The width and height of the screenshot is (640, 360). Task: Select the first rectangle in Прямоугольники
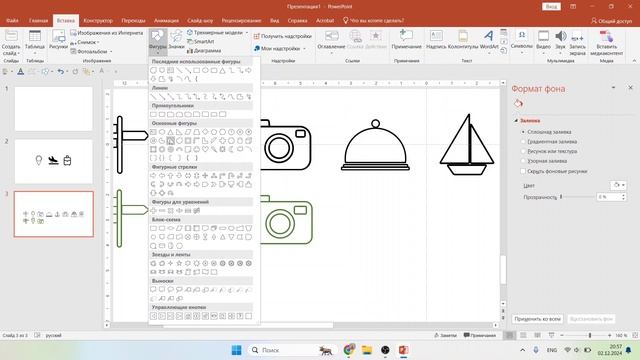[x=153, y=114]
